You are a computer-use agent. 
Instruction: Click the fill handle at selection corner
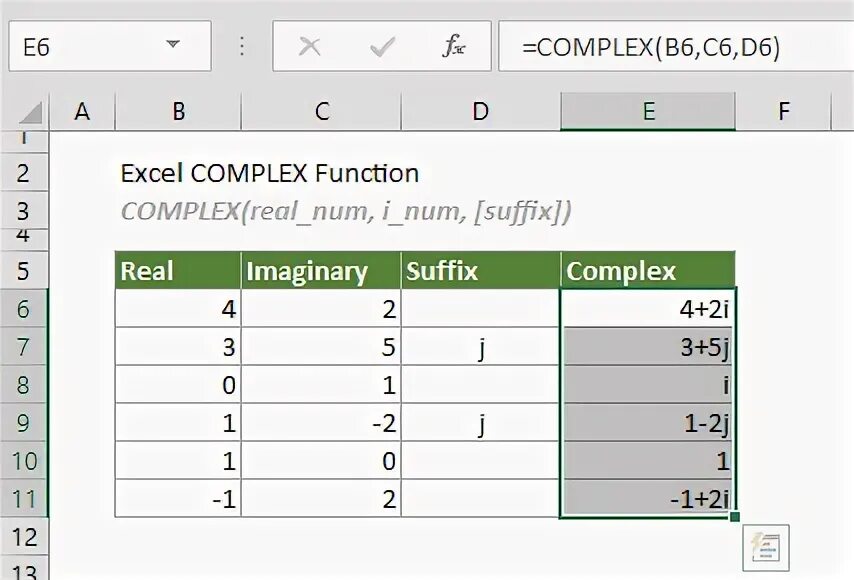point(735,516)
